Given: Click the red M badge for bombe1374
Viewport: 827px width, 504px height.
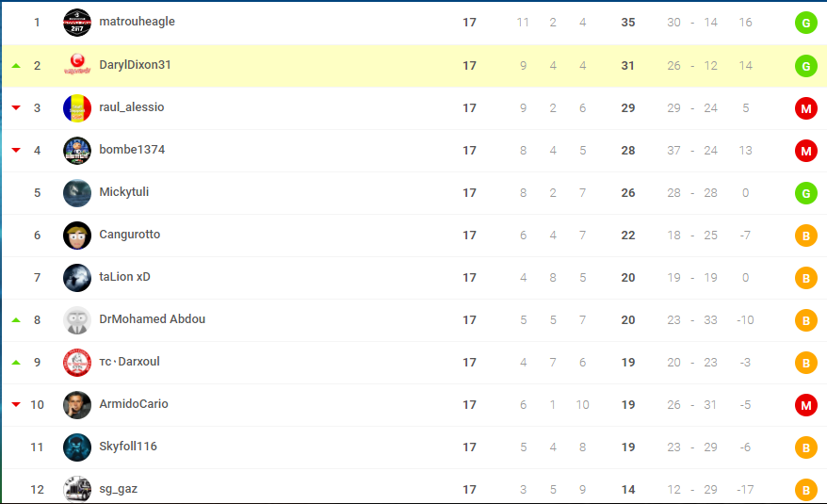Looking at the screenshot, I should click(805, 151).
